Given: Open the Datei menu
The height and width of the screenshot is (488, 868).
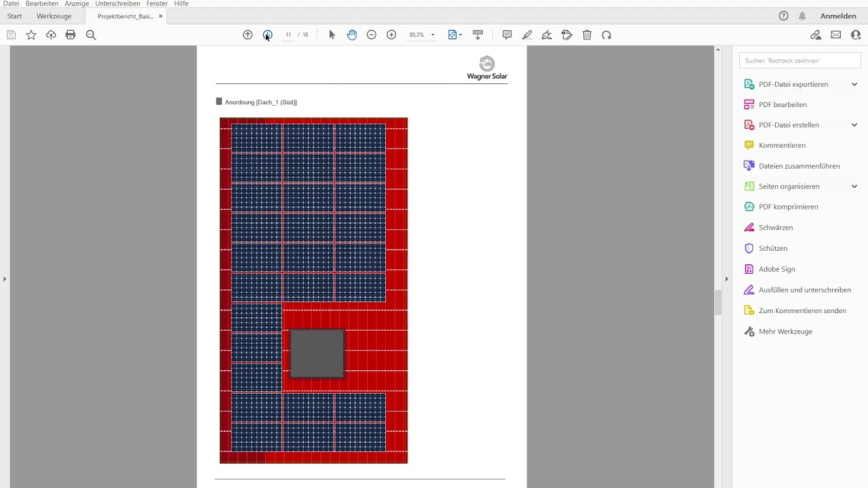Looking at the screenshot, I should 11,3.
